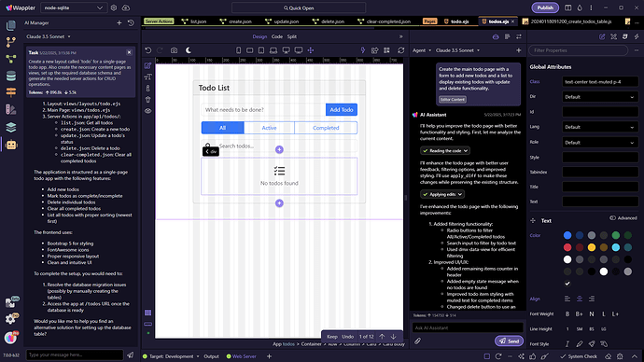Open the Dir dropdown in properties
Screen dimensions: 644x362
[599, 97]
